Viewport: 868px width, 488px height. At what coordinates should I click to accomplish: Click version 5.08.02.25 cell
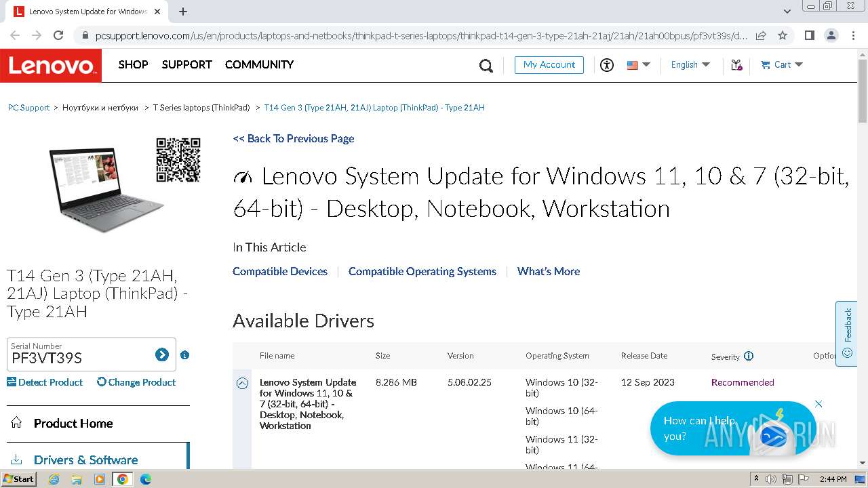(x=469, y=382)
